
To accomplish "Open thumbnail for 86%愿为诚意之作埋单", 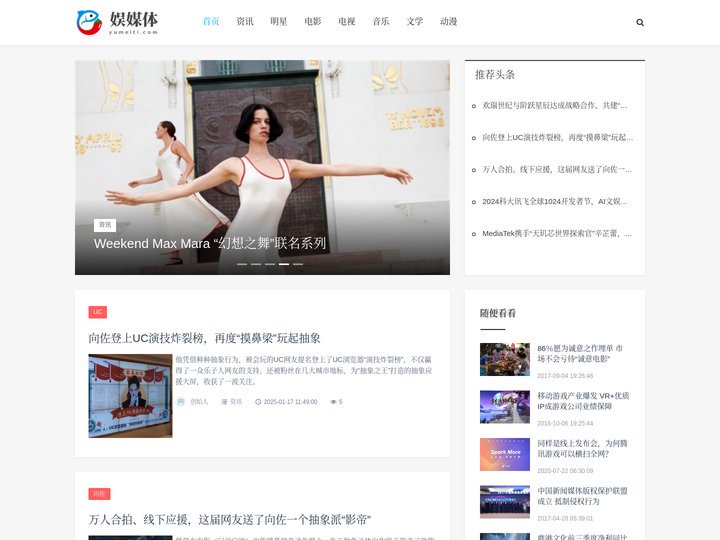I will [505, 360].
